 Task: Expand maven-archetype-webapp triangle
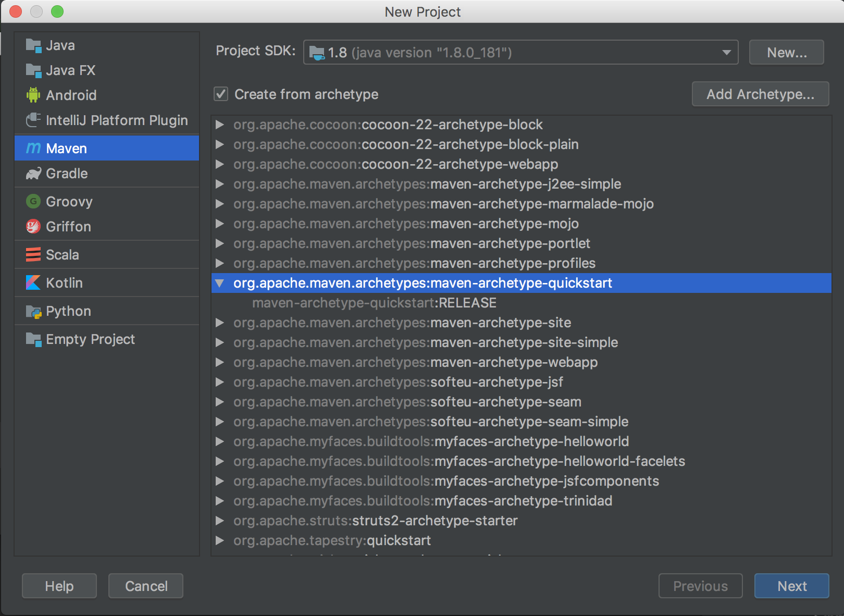(220, 362)
